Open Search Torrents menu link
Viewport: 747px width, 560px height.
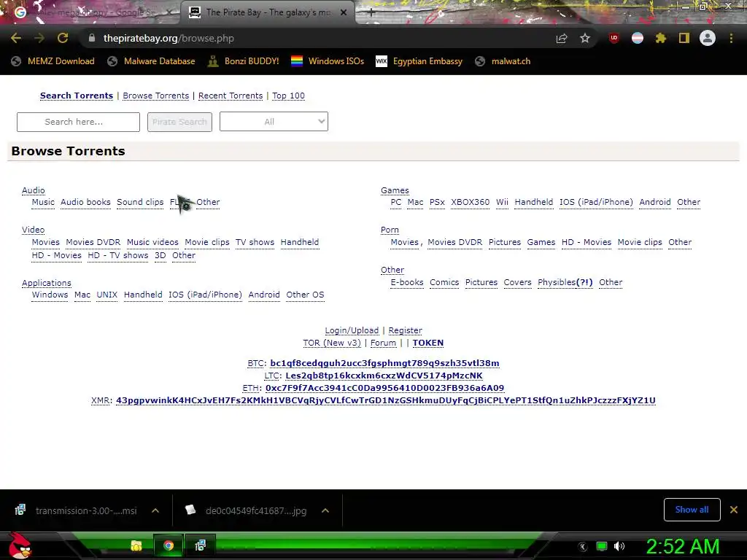77,96
